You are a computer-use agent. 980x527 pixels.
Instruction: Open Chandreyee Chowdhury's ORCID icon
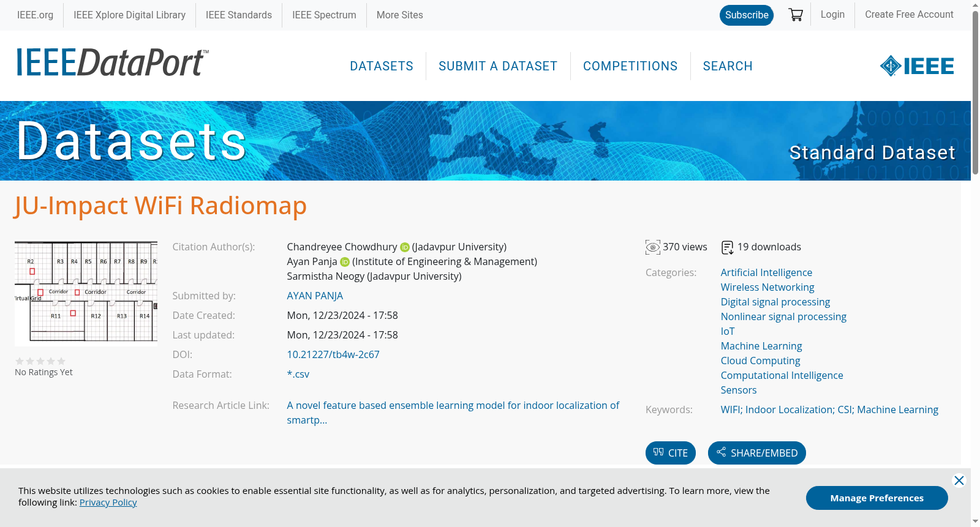(x=405, y=247)
